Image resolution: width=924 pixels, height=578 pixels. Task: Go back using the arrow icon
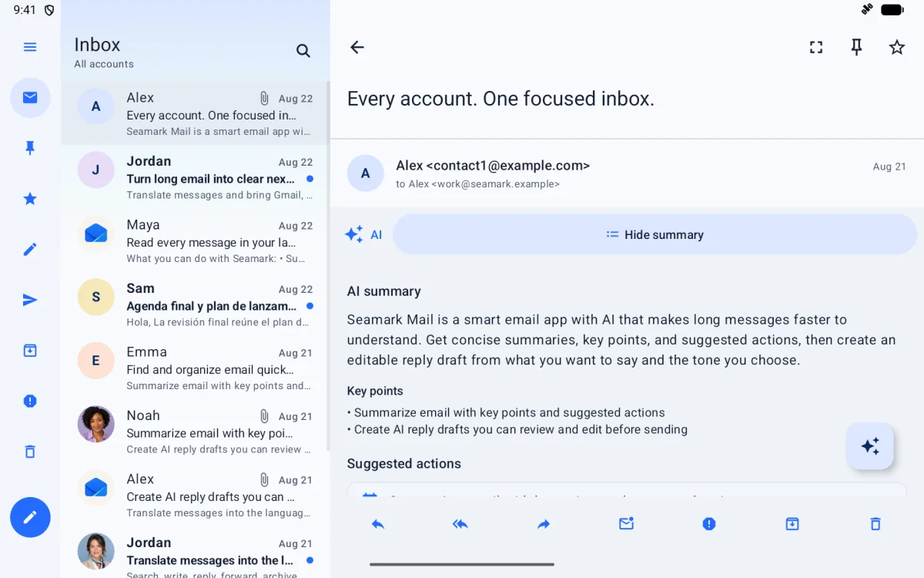point(357,47)
